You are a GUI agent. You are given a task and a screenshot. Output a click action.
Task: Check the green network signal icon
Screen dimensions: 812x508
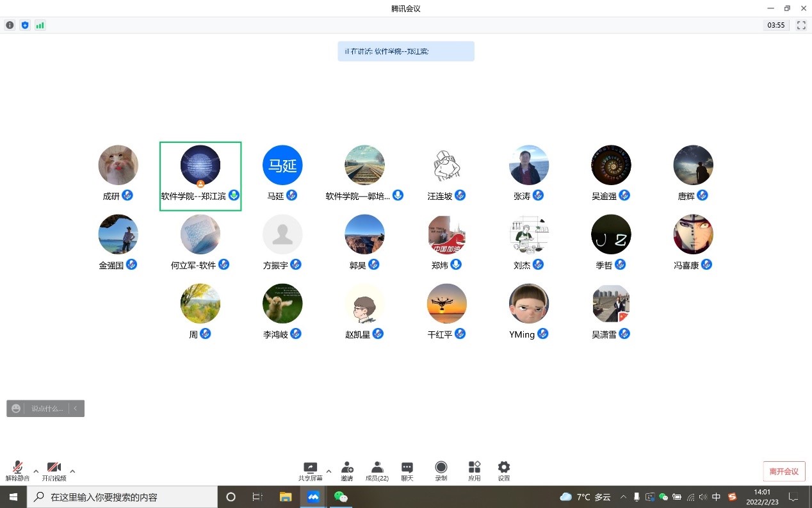[40, 25]
